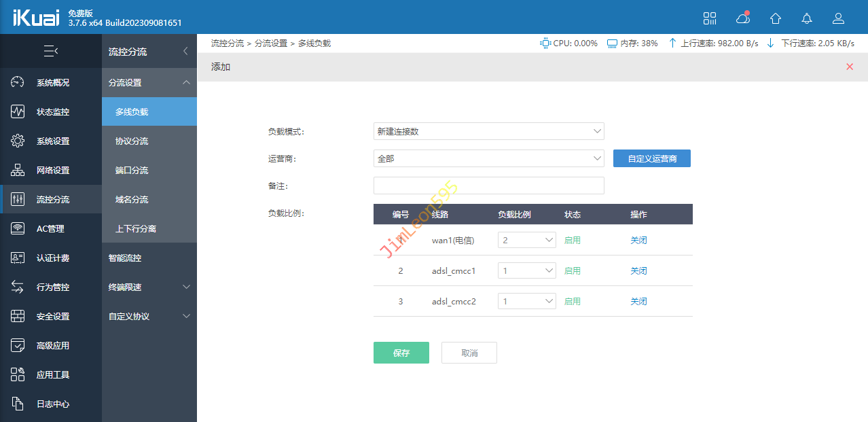Viewport: 868px width, 422px height.
Task: Open 系统概况 dashboard in sidebar
Action: tap(52, 83)
